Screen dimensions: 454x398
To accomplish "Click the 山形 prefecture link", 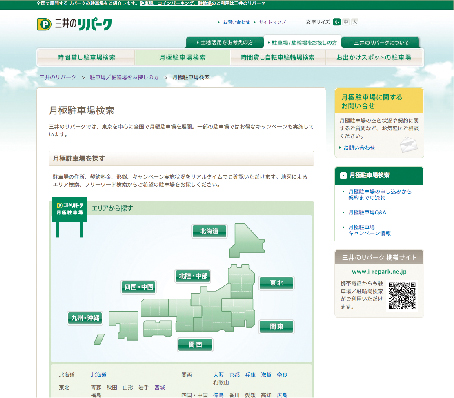I will (x=128, y=387).
